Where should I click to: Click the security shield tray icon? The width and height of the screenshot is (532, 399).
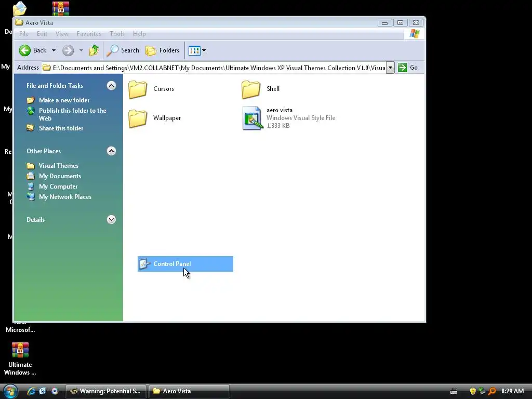click(473, 391)
